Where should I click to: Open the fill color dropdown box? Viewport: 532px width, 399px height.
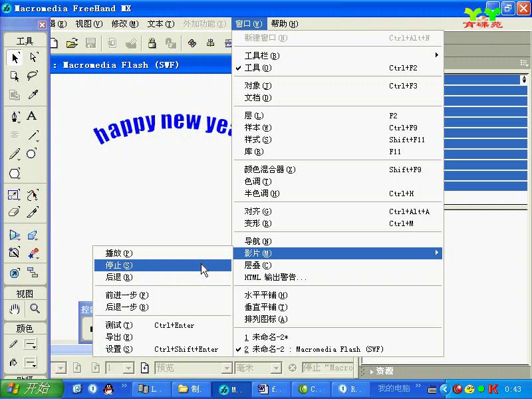click(x=31, y=363)
